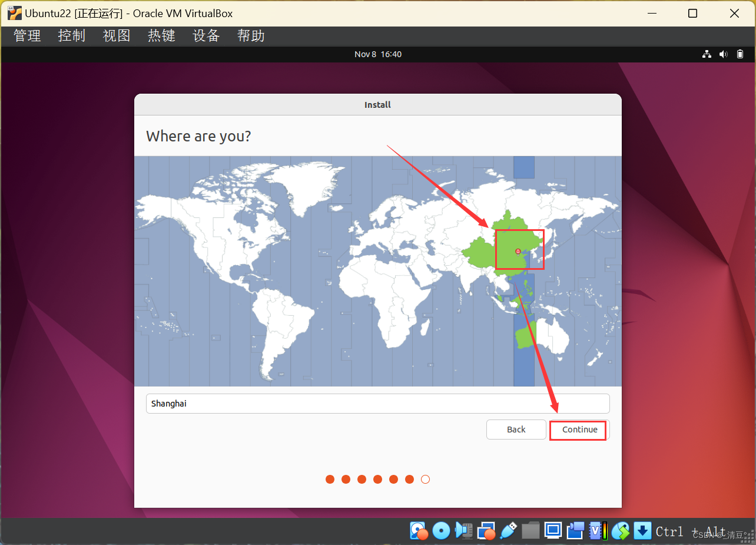756x545 pixels.
Task: Click the mouse integration status icon
Action: pos(620,531)
